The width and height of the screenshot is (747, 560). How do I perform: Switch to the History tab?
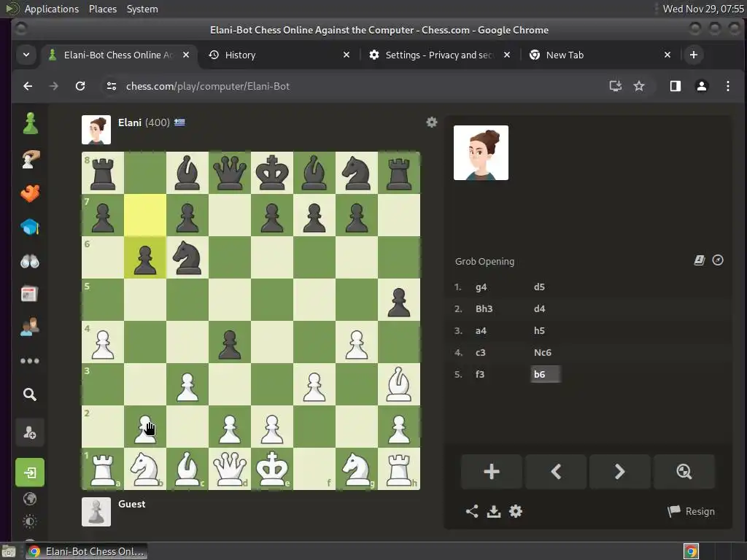coord(279,55)
